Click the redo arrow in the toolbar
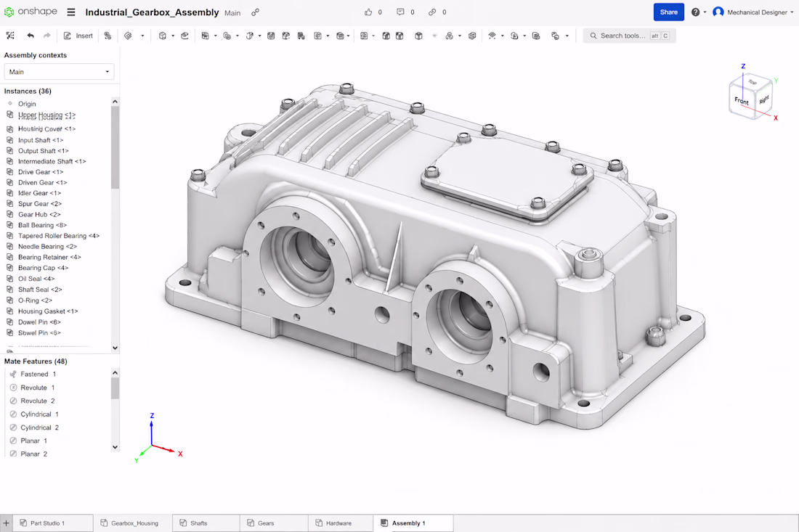799x532 pixels. click(47, 36)
